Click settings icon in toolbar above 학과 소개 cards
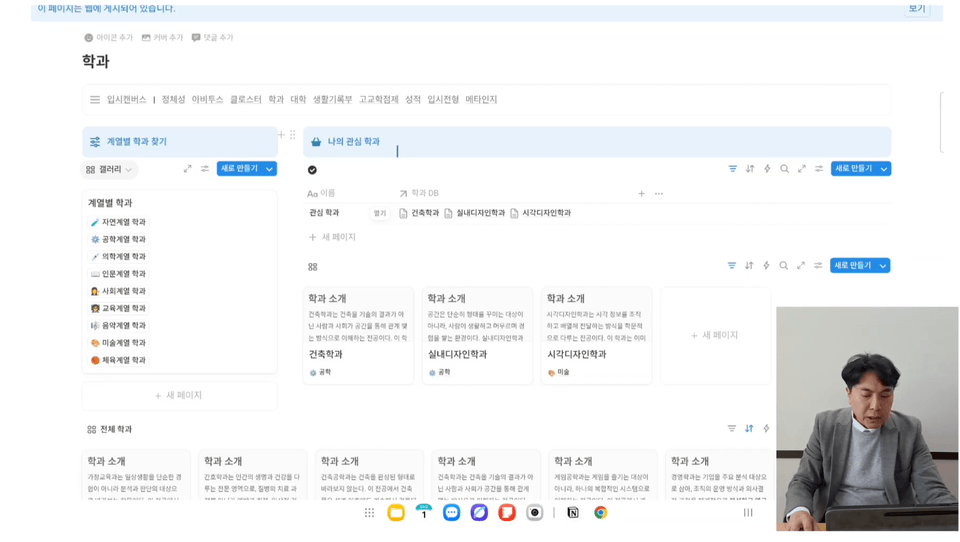Viewport: 960px width, 542px height. click(x=818, y=265)
